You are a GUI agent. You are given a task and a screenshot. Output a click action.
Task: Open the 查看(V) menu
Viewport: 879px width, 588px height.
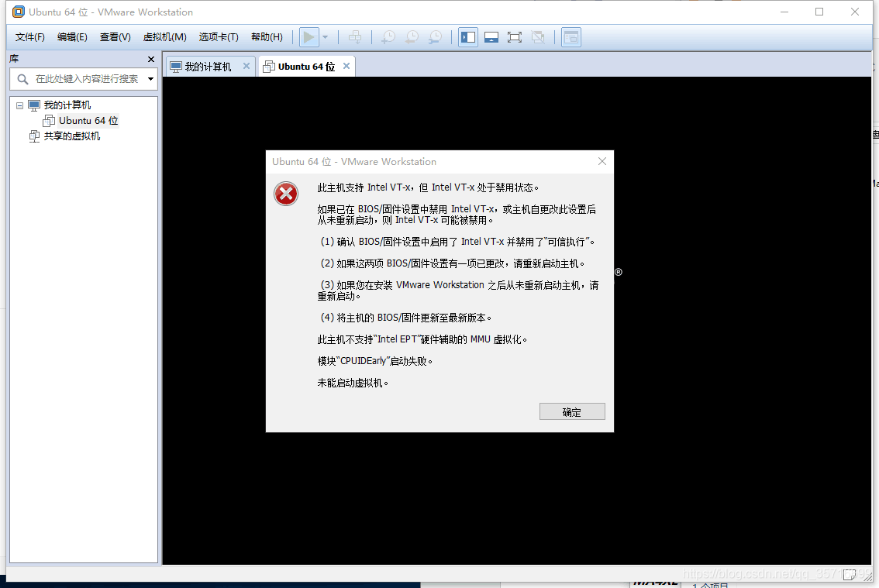(115, 37)
